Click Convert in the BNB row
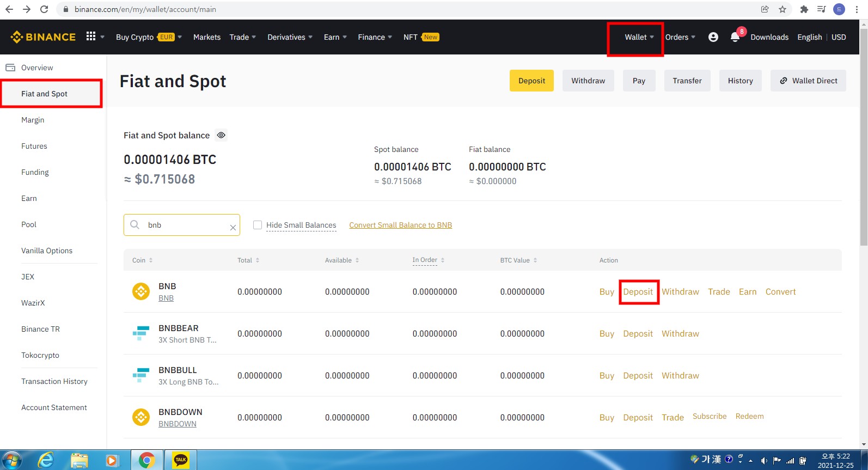The image size is (868, 470). (780, 292)
